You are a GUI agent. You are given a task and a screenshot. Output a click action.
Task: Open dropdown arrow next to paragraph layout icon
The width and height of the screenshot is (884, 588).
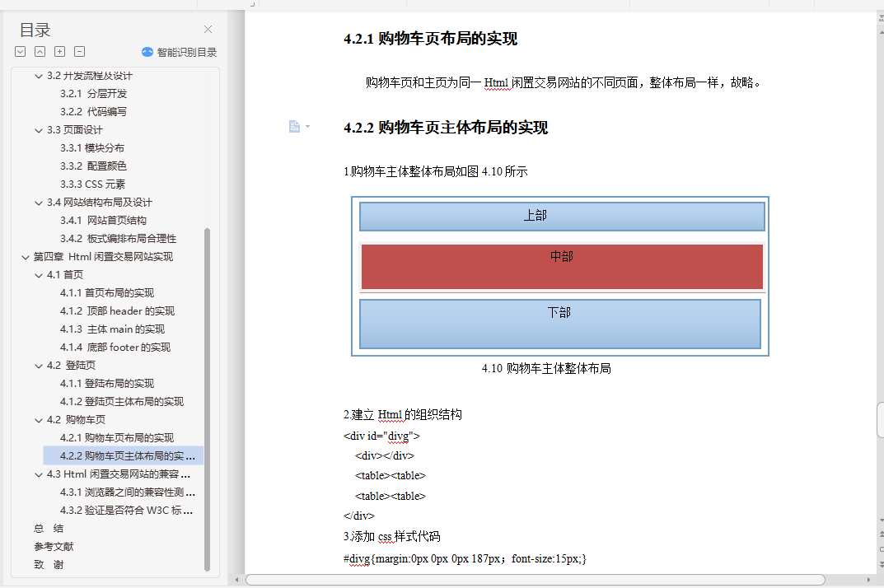[308, 126]
